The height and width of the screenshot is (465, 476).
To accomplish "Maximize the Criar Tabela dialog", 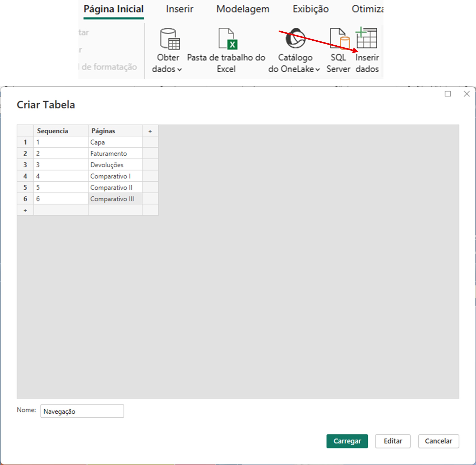I will click(447, 94).
